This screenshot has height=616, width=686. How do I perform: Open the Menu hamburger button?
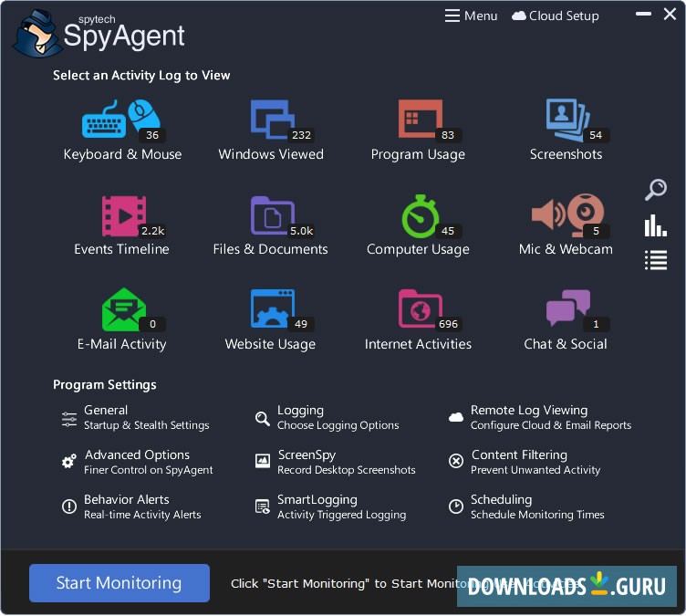[471, 16]
